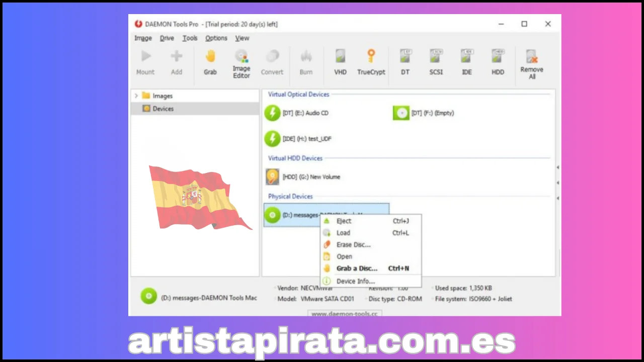Click the Virtual HDD Devices header
This screenshot has width=644, height=362.
click(295, 158)
